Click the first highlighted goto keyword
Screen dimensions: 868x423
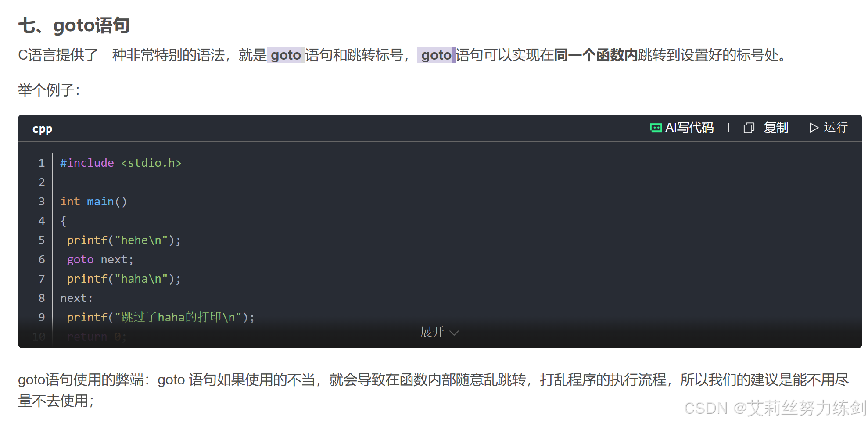(286, 55)
